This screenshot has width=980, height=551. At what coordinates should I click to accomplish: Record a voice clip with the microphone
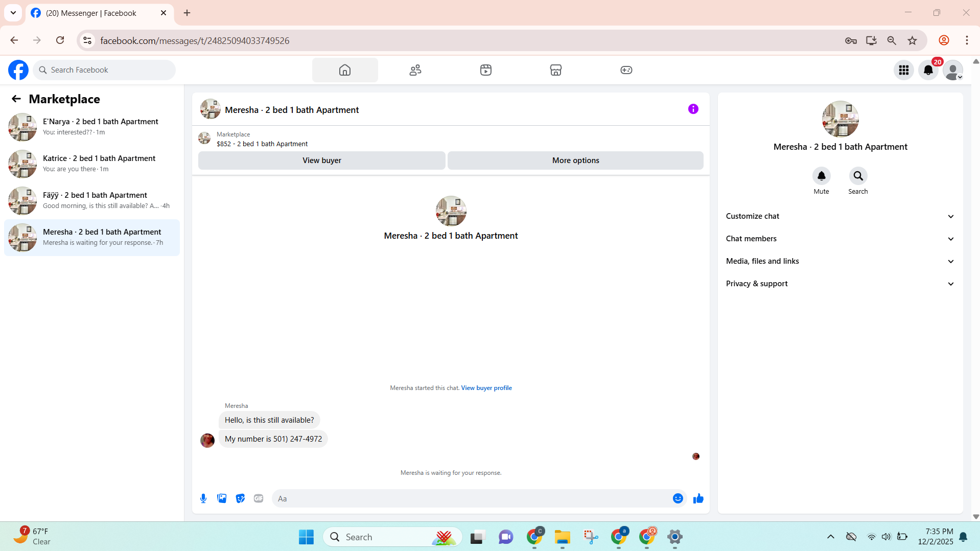click(x=203, y=498)
